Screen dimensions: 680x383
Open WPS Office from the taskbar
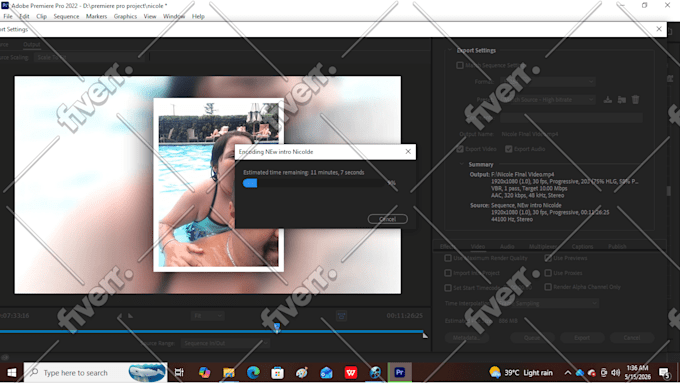351,373
